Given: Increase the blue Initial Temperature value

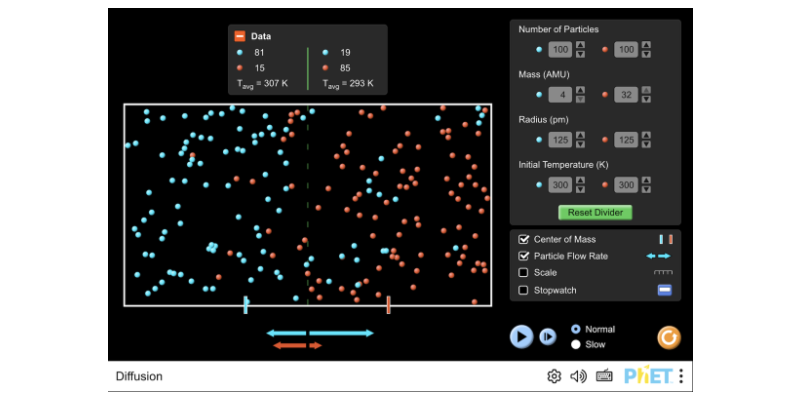Looking at the screenshot, I should pos(581,181).
